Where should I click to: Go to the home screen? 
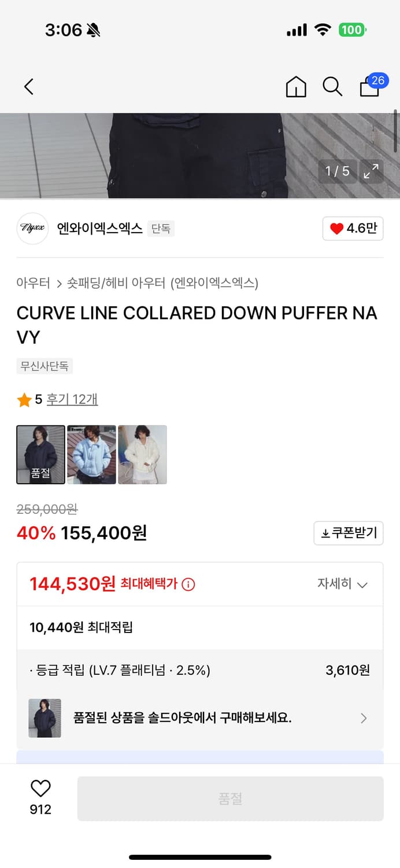click(296, 86)
